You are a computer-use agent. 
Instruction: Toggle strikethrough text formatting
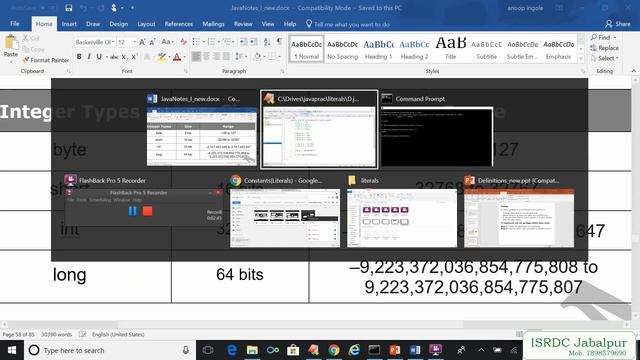(x=114, y=57)
